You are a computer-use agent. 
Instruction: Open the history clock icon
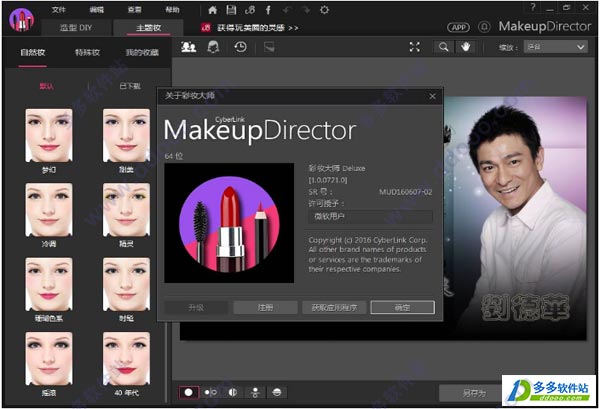240,47
